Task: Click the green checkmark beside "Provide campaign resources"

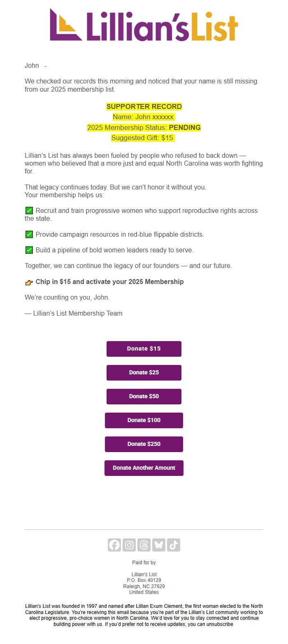Action: tap(29, 235)
